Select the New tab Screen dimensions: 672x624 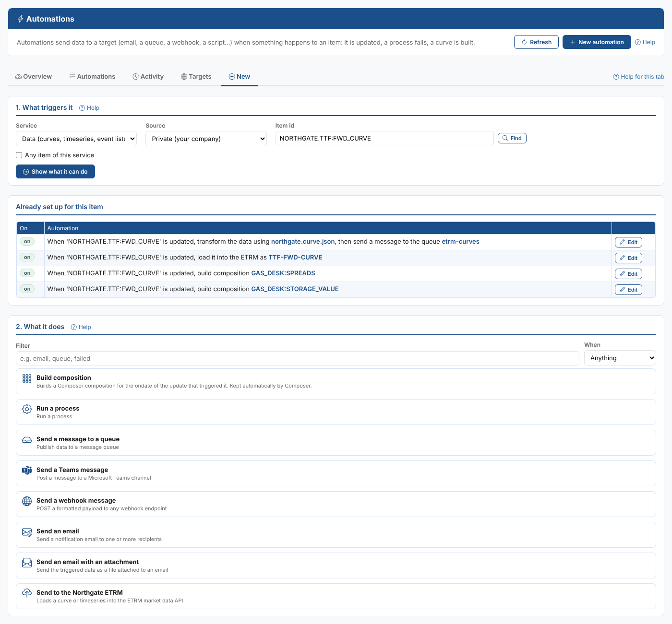click(239, 77)
